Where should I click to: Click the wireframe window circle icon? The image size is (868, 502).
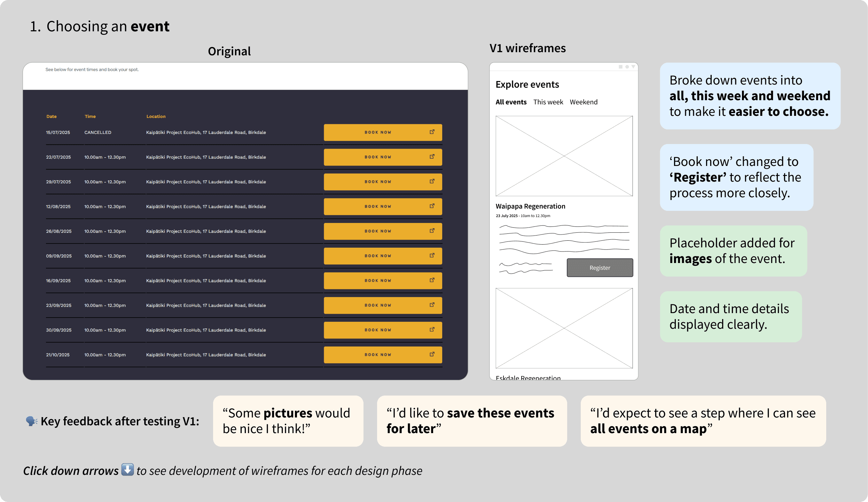(x=627, y=67)
